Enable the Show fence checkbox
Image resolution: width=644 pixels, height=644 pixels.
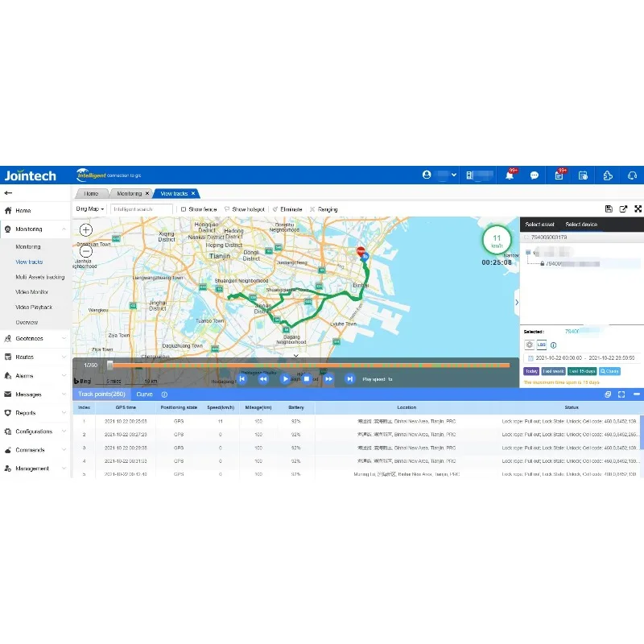(184, 209)
